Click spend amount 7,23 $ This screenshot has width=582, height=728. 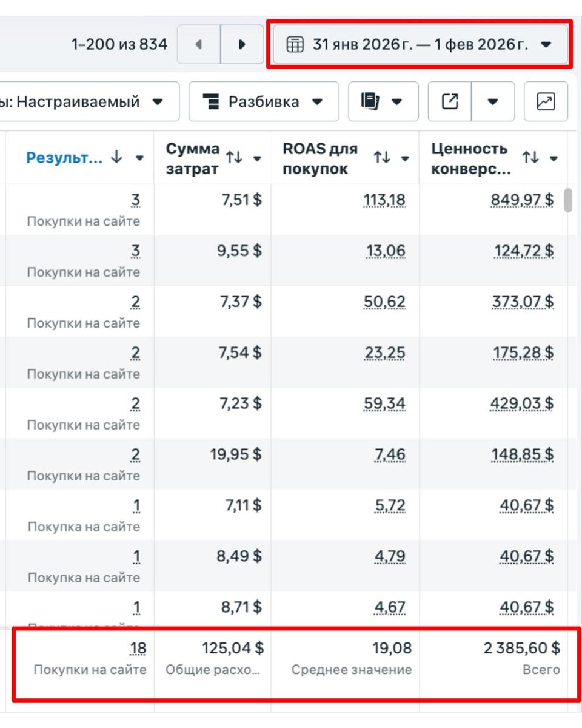point(241,404)
